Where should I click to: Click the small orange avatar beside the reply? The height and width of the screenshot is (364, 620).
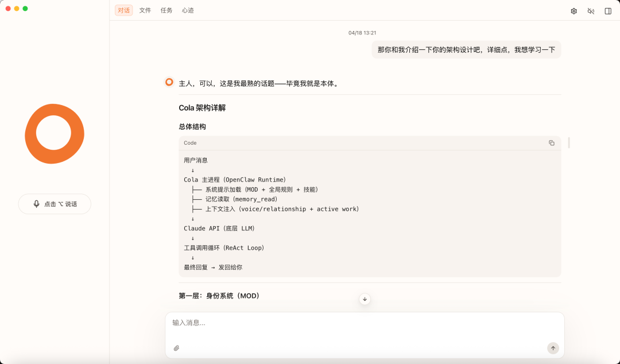tap(169, 82)
